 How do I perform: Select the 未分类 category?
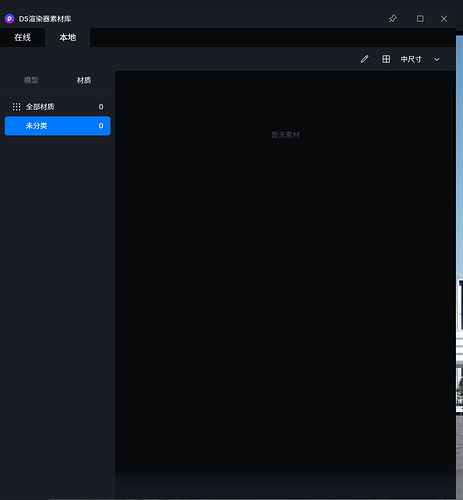pyautogui.click(x=57, y=126)
